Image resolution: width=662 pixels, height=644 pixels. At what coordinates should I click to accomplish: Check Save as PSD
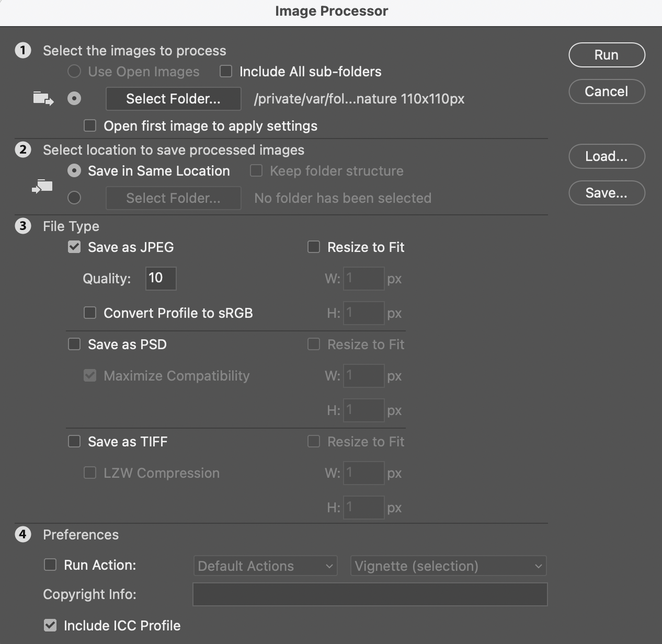74,344
